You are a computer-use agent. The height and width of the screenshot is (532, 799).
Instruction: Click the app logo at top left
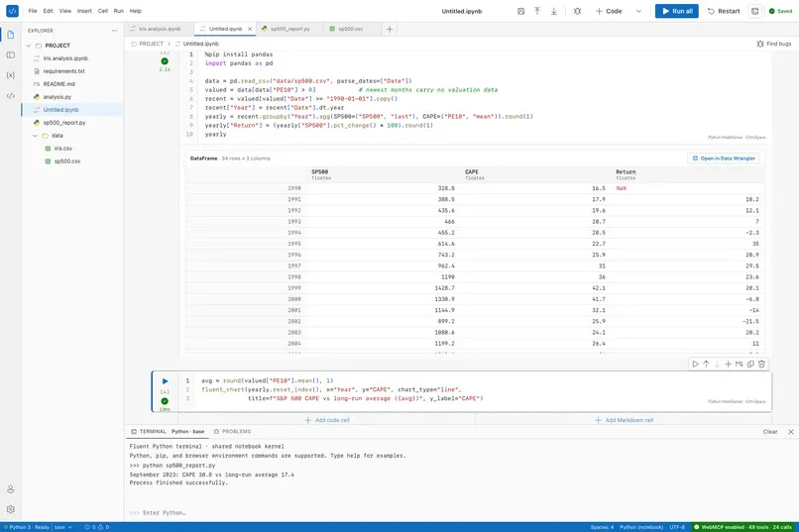point(12,11)
